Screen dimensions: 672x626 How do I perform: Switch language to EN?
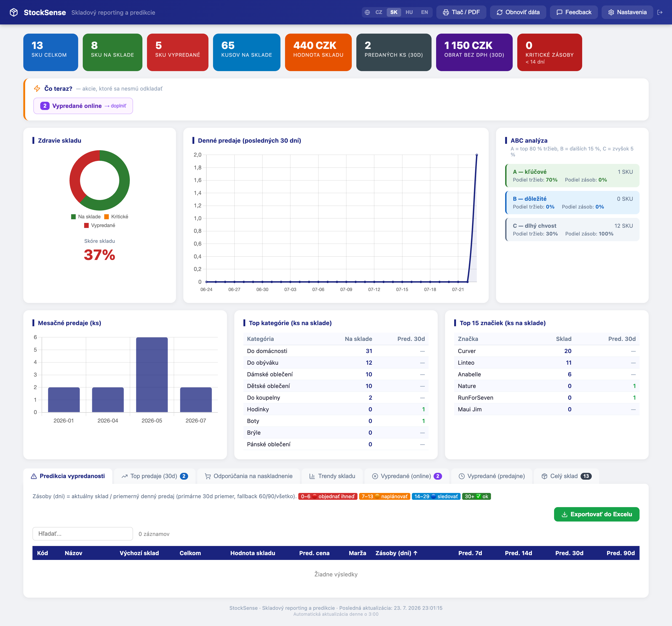coord(424,13)
